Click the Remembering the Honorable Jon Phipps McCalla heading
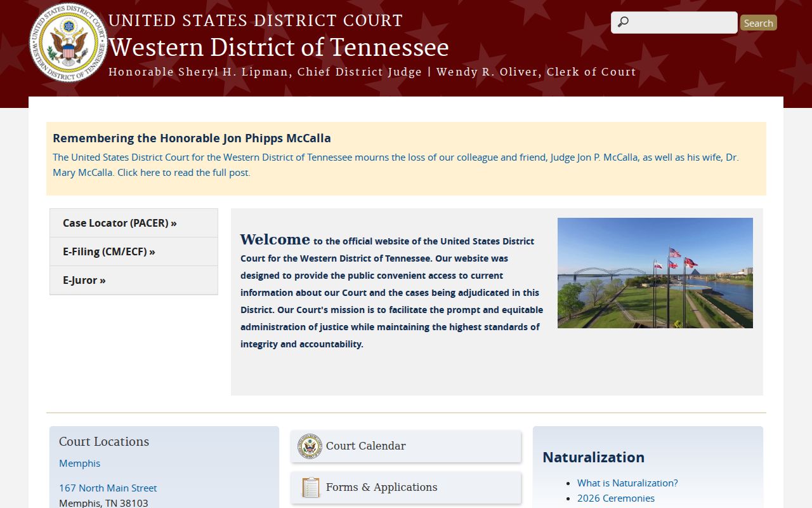The image size is (812, 508). tap(192, 138)
